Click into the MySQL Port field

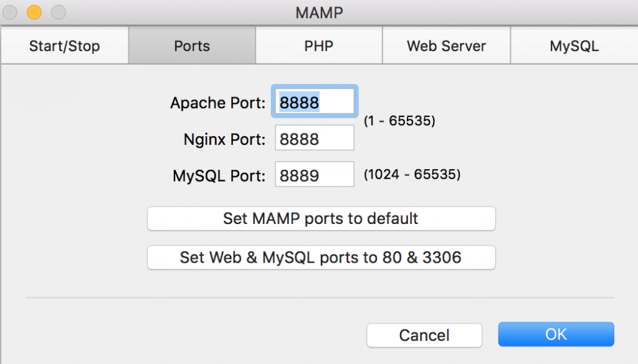(315, 175)
